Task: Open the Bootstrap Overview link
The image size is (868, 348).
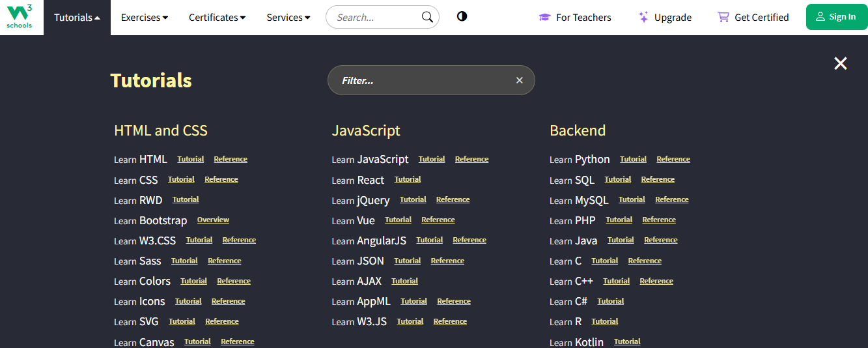Action: pos(213,220)
